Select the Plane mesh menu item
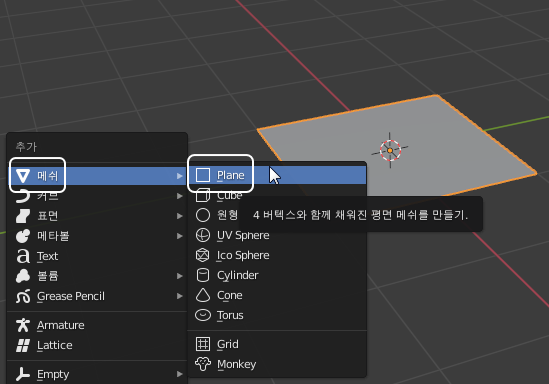Viewport: 549px width, 384px height. (277, 175)
